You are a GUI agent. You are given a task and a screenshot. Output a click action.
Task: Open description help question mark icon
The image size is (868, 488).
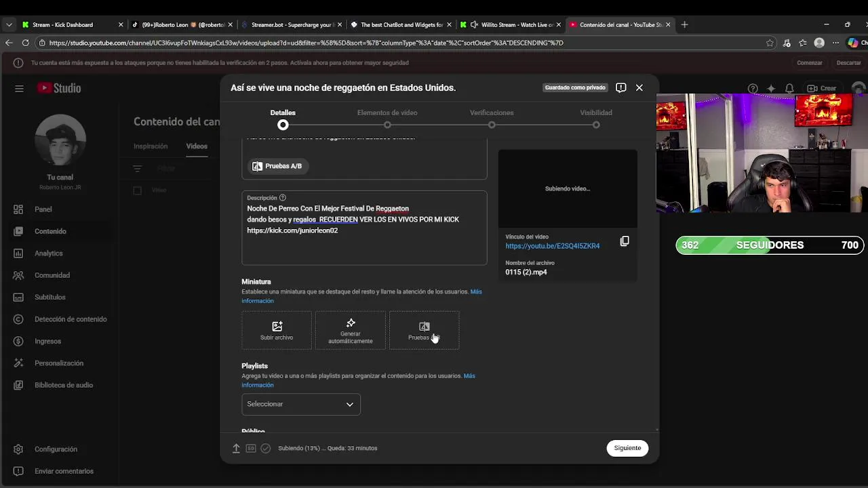coord(283,198)
